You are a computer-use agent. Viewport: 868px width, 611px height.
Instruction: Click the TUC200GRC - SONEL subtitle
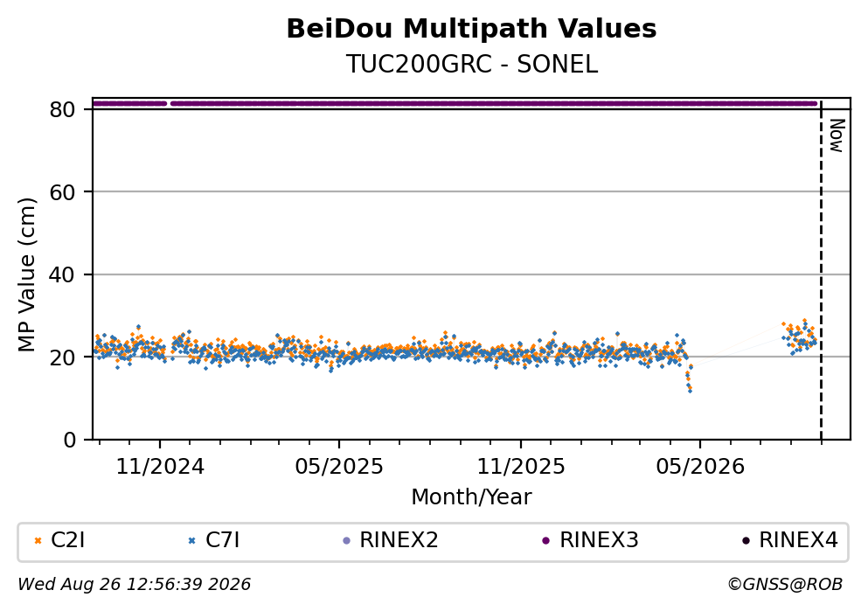472,65
